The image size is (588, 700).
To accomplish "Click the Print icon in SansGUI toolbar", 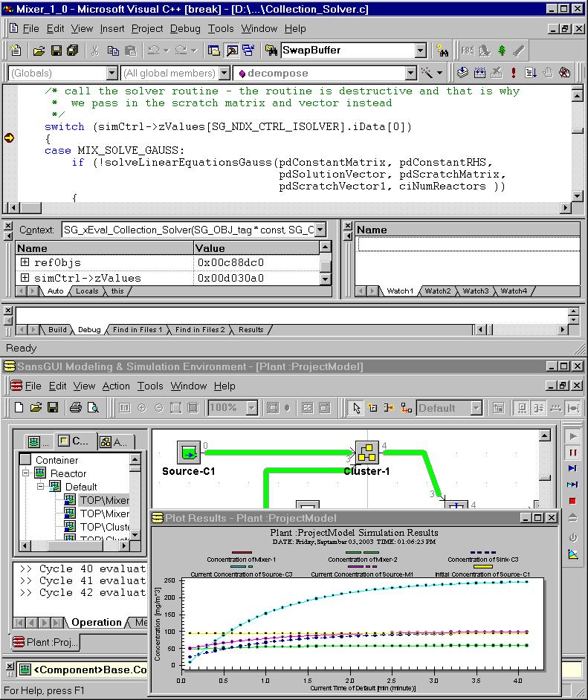I will point(75,408).
